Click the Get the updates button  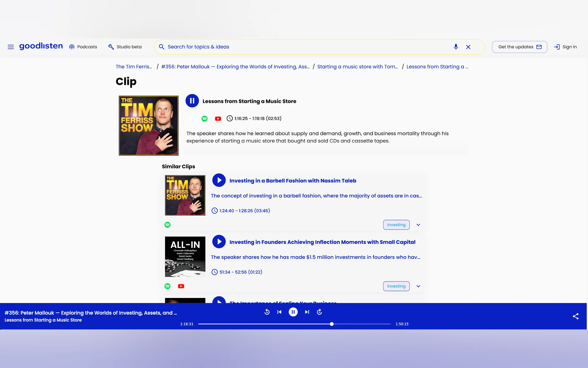coord(519,47)
